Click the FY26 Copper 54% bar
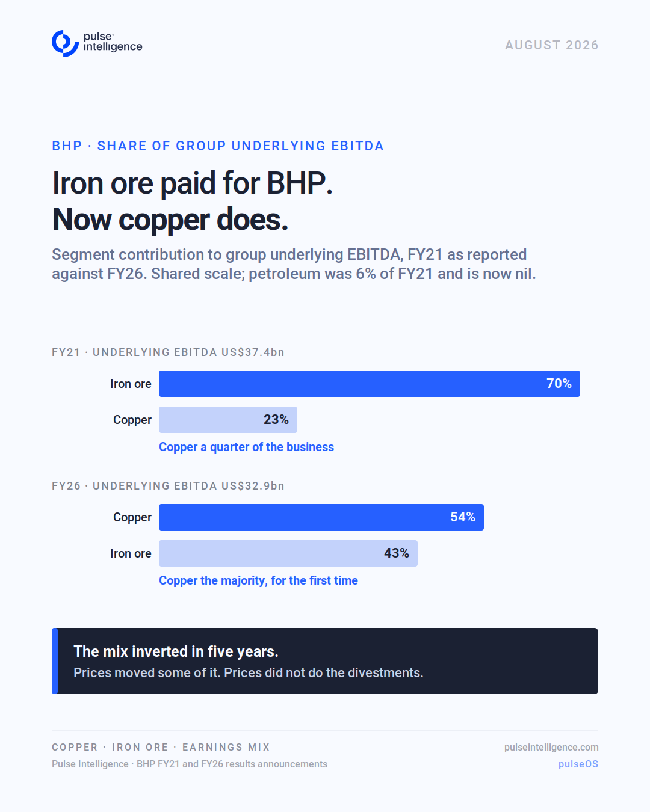Screen dimensions: 650x812 coord(321,517)
